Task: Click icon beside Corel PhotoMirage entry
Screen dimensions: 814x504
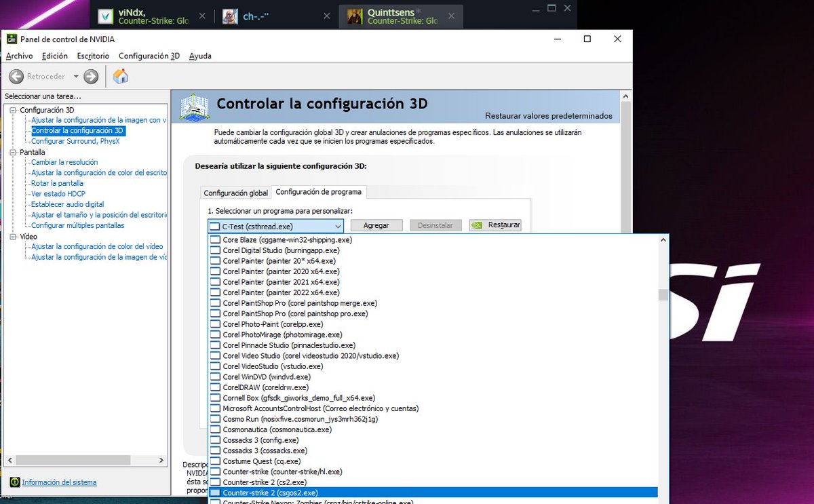Action: click(216, 334)
